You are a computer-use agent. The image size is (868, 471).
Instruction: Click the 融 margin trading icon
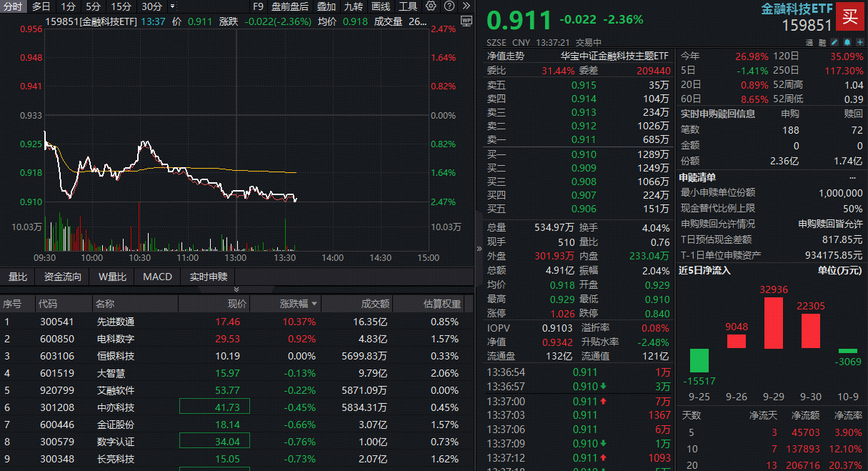[x=823, y=43]
